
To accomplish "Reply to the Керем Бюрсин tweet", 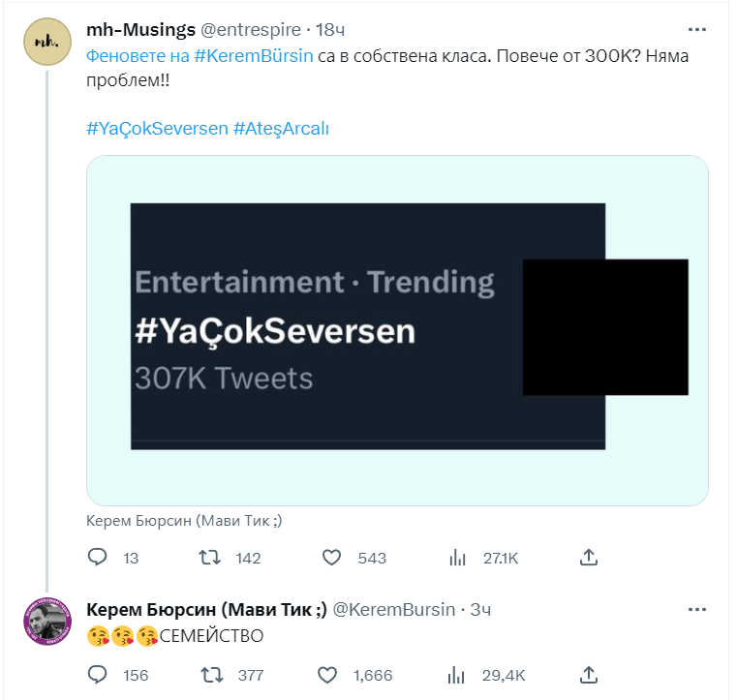I will coord(97,675).
